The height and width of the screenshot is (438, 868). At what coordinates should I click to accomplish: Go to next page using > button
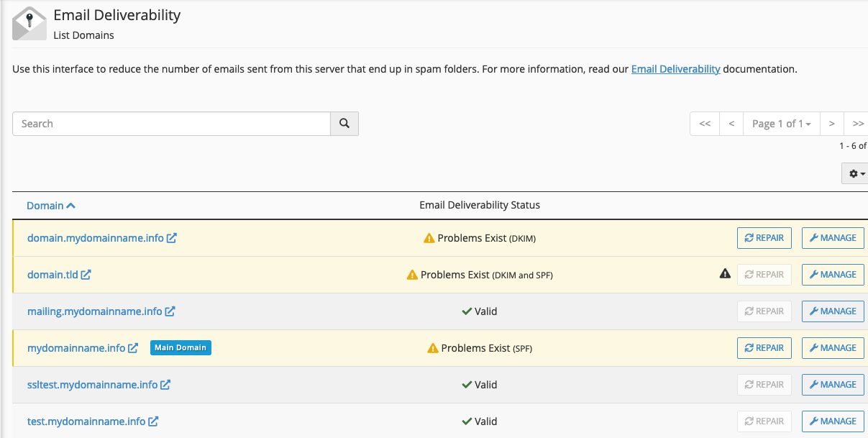[831, 124]
